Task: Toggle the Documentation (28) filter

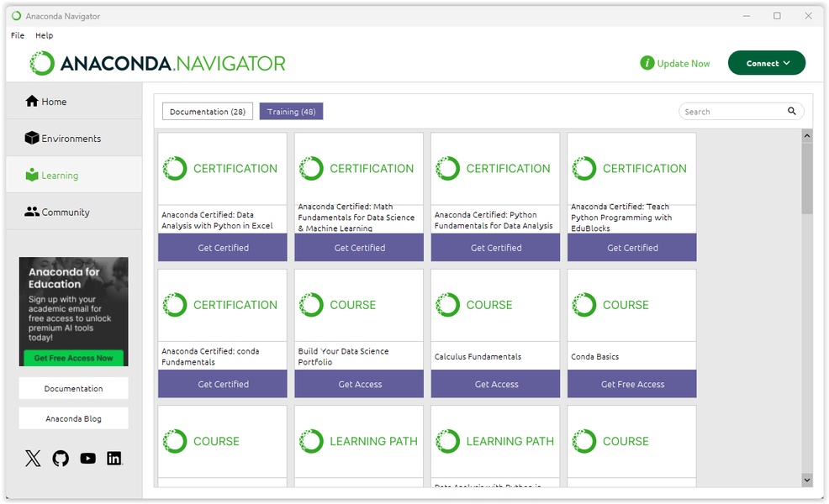Action: tap(208, 112)
